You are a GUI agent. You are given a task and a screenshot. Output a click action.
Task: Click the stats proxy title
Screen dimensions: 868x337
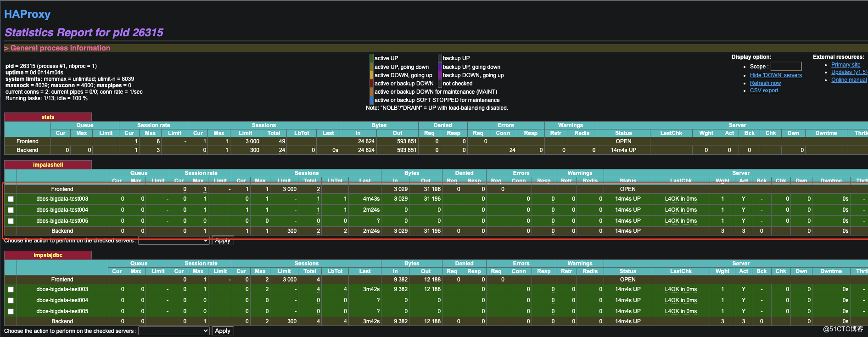[48, 117]
